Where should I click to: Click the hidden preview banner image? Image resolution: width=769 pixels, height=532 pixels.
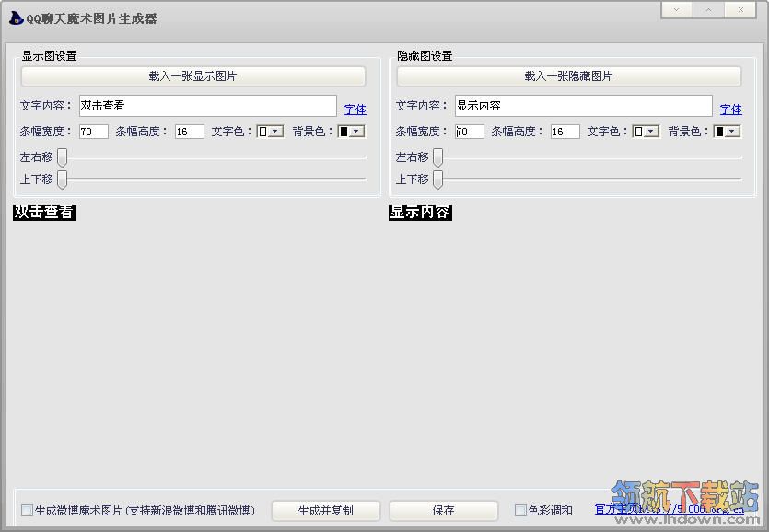pyautogui.click(x=420, y=213)
